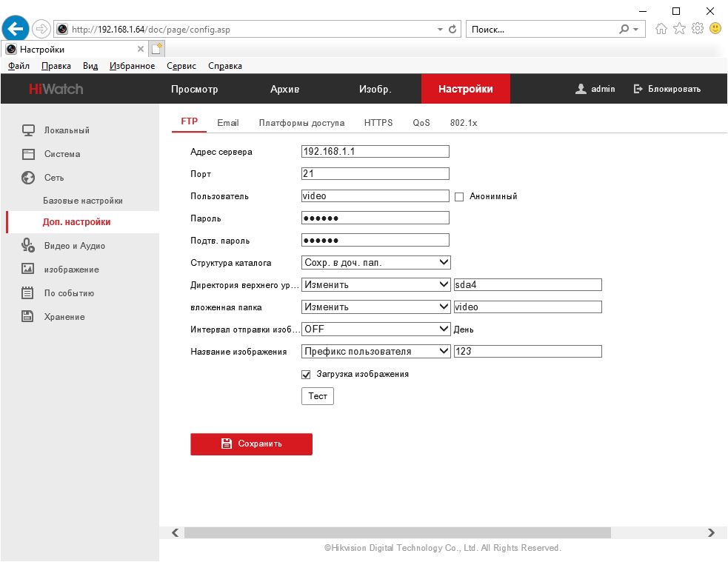Open the Название изображения prefix dropdown

375,351
